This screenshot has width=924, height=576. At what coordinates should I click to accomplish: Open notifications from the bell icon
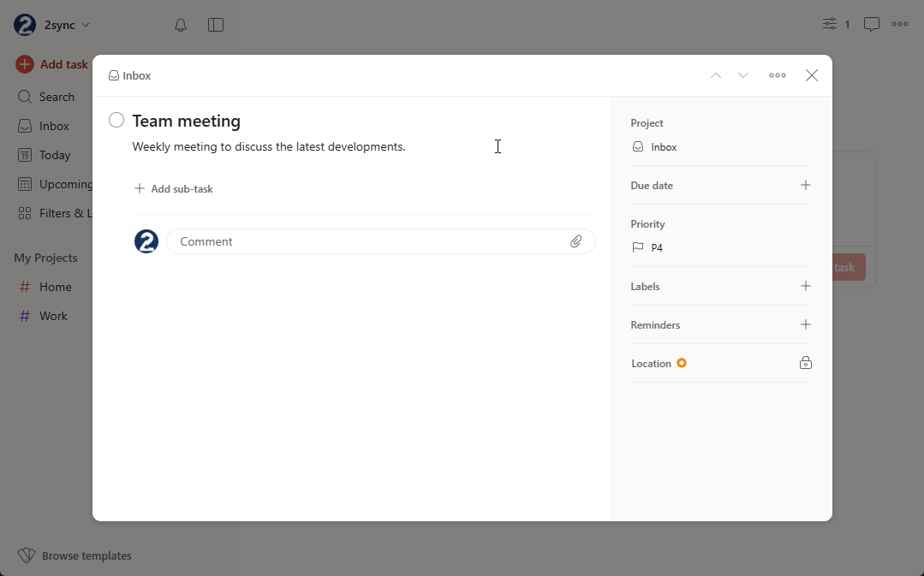(x=181, y=25)
